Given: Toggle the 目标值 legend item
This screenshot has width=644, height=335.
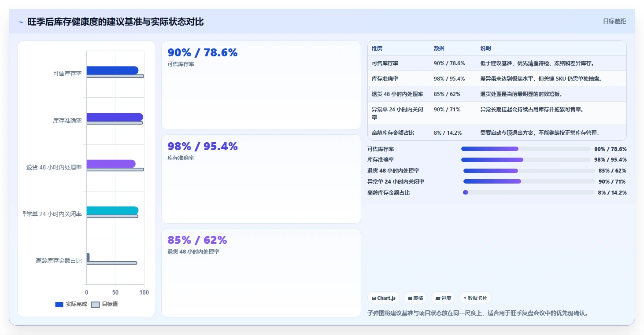Looking at the screenshot, I should 104,304.
